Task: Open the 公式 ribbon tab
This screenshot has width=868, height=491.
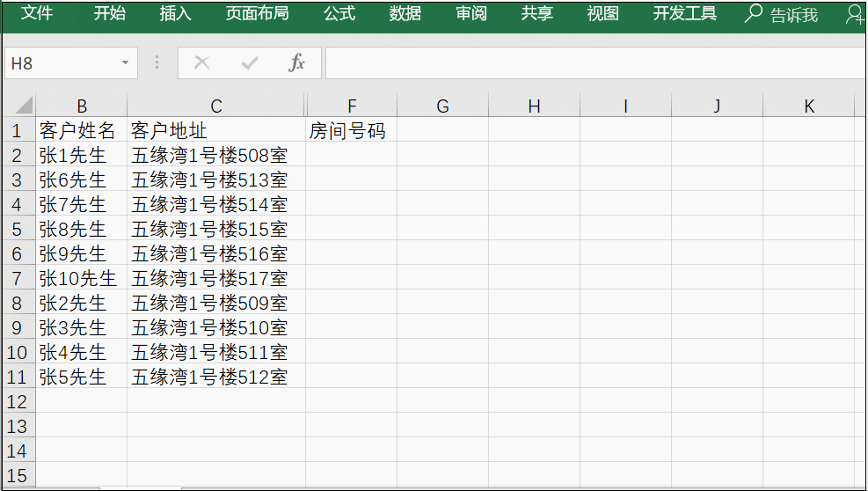Action: pos(339,13)
